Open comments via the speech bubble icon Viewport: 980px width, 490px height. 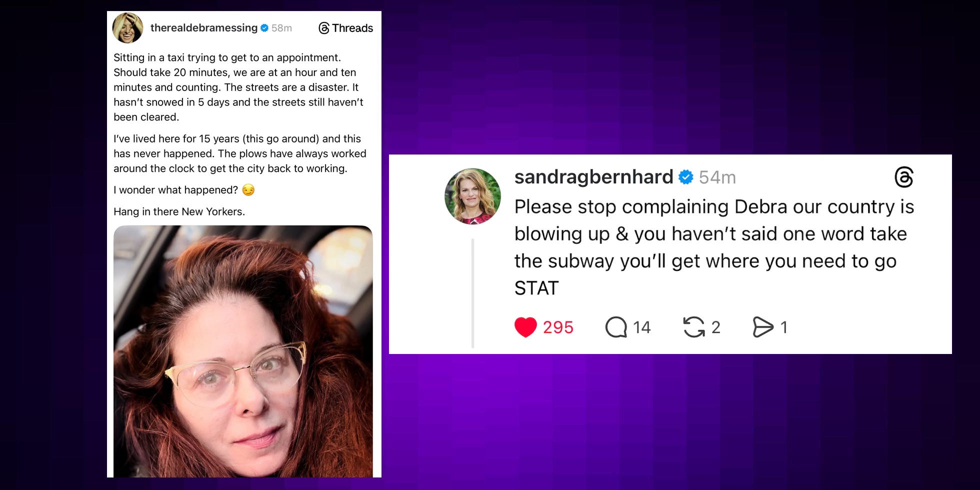(616, 327)
